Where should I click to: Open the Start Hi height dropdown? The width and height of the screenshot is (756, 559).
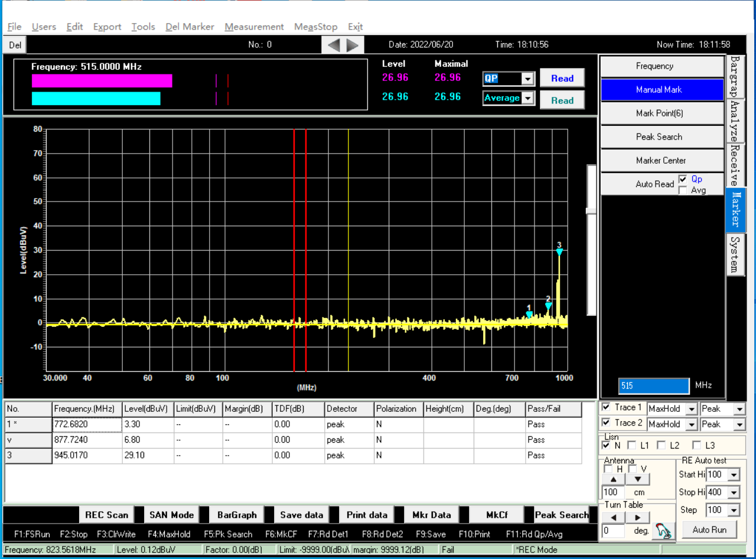pos(734,474)
